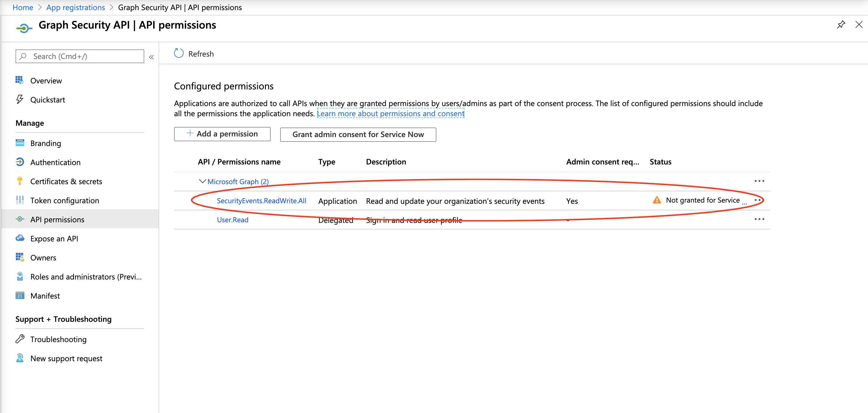Click the Manifest icon
Image resolution: width=868 pixels, height=413 pixels.
tap(20, 295)
